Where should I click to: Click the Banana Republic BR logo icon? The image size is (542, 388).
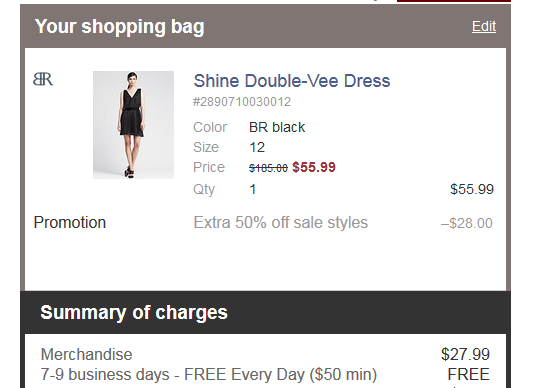43,79
